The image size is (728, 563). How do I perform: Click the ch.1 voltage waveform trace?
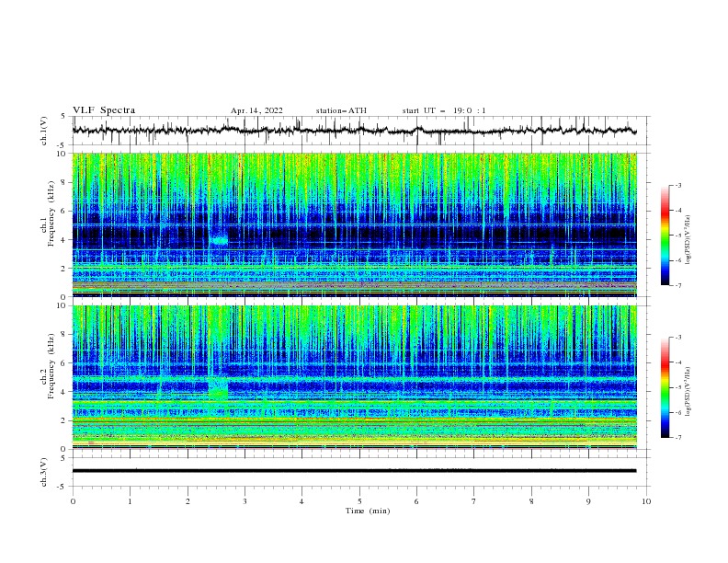click(x=354, y=131)
